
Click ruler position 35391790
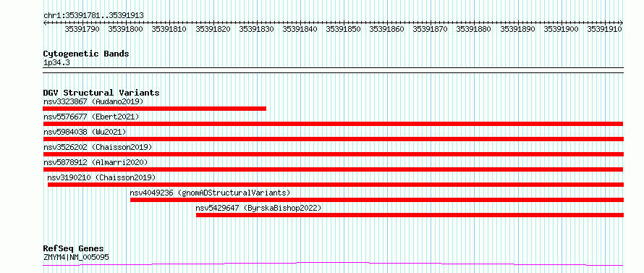[x=82, y=29]
